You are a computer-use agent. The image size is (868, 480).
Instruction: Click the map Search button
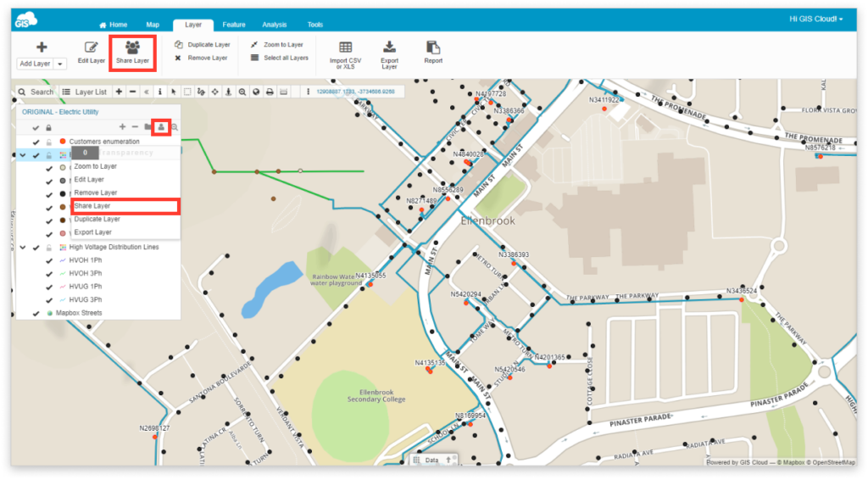pos(36,92)
